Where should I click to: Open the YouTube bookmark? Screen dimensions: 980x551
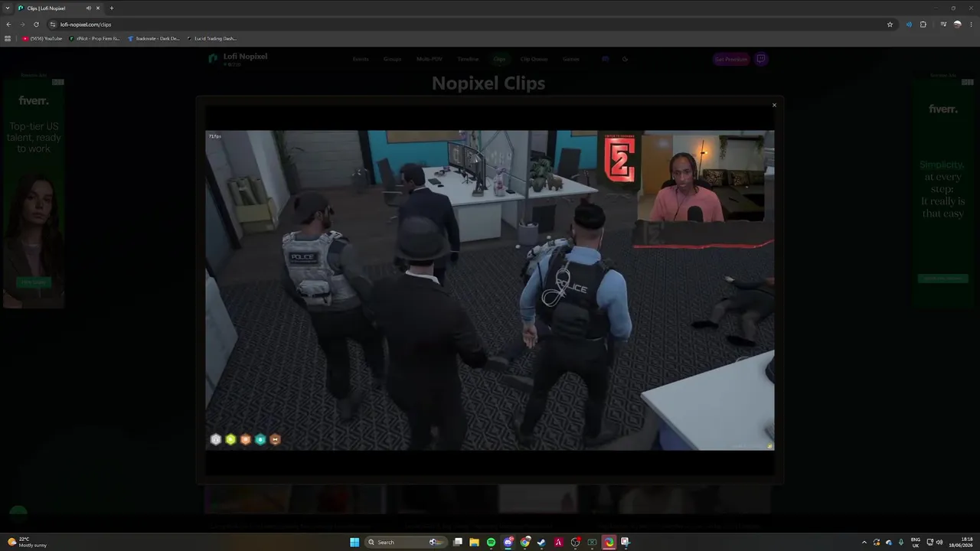coord(42,38)
